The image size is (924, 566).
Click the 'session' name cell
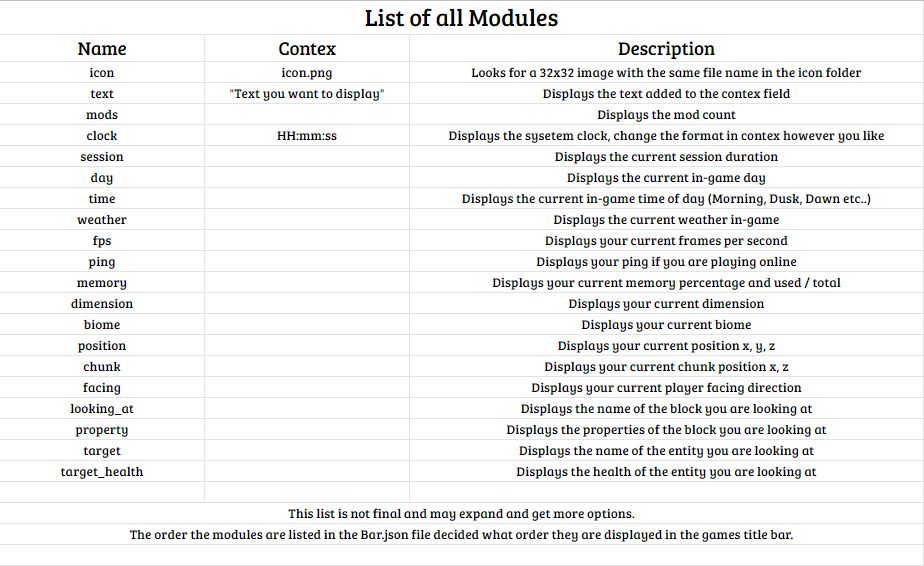pos(102,157)
